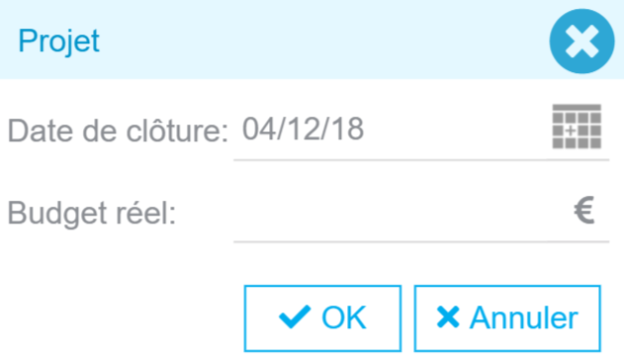Confirm the dialog with OK
Viewport: 624px width, 364px height.
pyautogui.click(x=322, y=318)
